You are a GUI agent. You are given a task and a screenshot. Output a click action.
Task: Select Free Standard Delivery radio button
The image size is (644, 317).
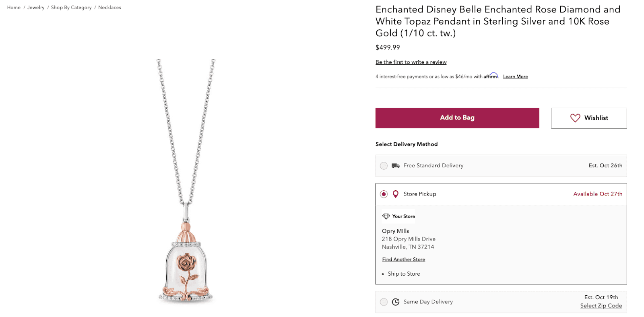click(384, 166)
